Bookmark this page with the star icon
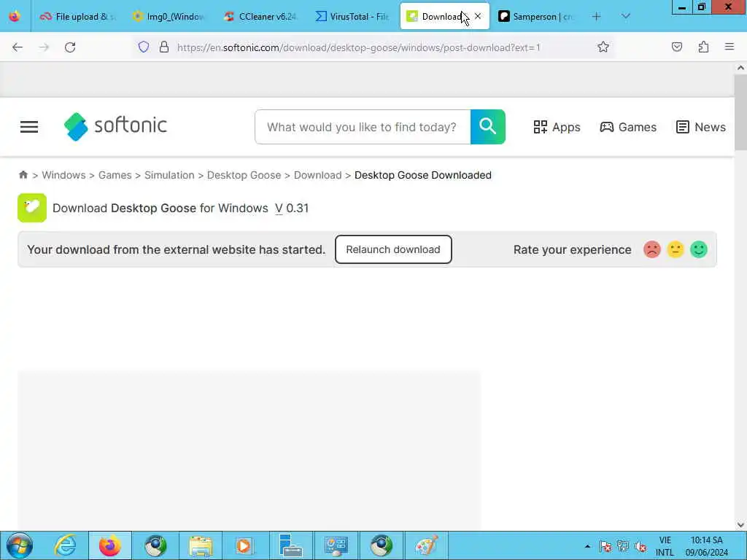 (x=603, y=47)
